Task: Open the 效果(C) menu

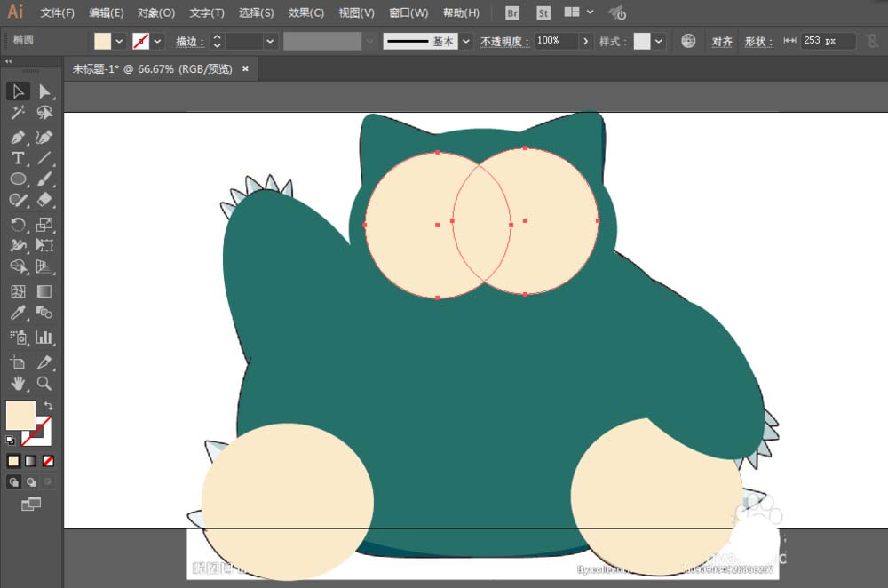Action: [305, 12]
